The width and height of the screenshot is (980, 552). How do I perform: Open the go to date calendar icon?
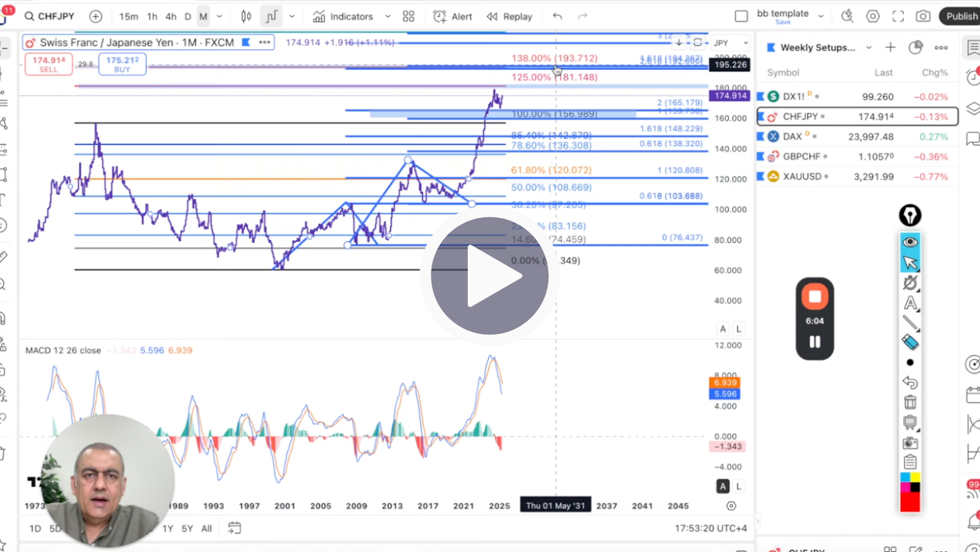[234, 528]
